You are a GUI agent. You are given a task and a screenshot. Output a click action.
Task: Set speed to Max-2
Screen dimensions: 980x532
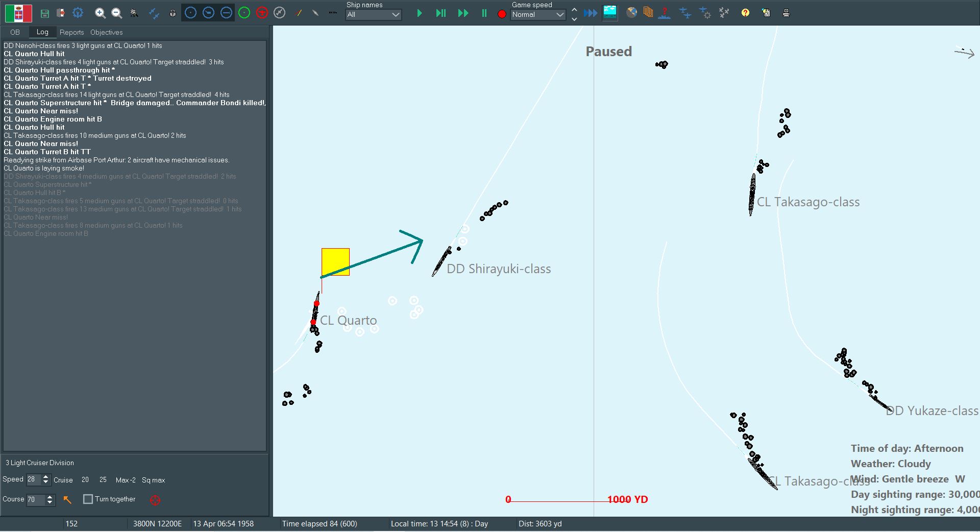point(126,480)
